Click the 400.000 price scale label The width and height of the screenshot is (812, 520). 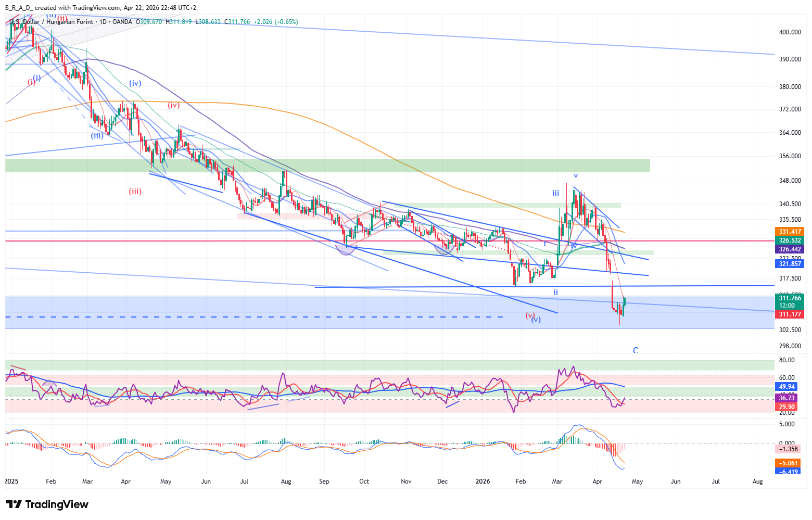[790, 32]
